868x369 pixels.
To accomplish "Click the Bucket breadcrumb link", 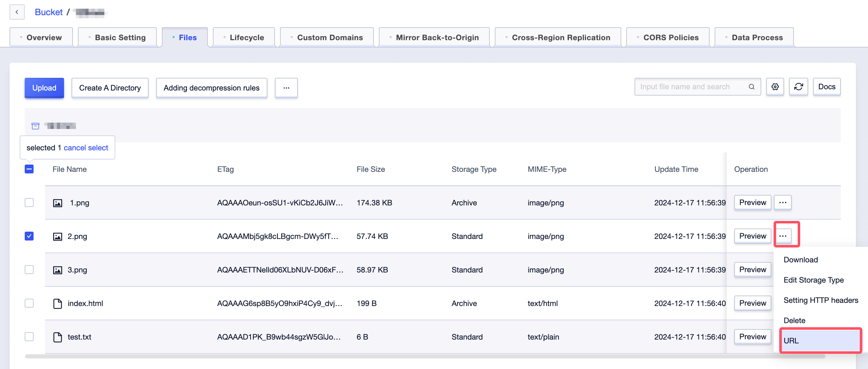I will click(x=49, y=12).
